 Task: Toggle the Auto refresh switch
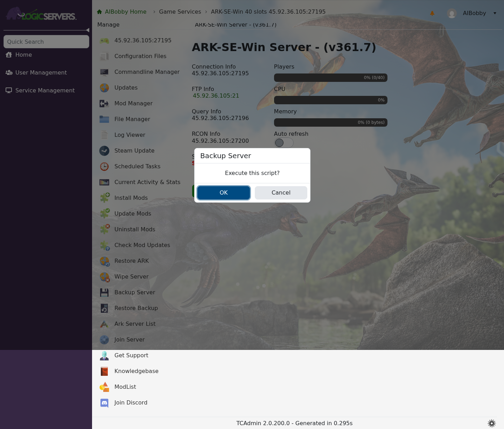283,143
